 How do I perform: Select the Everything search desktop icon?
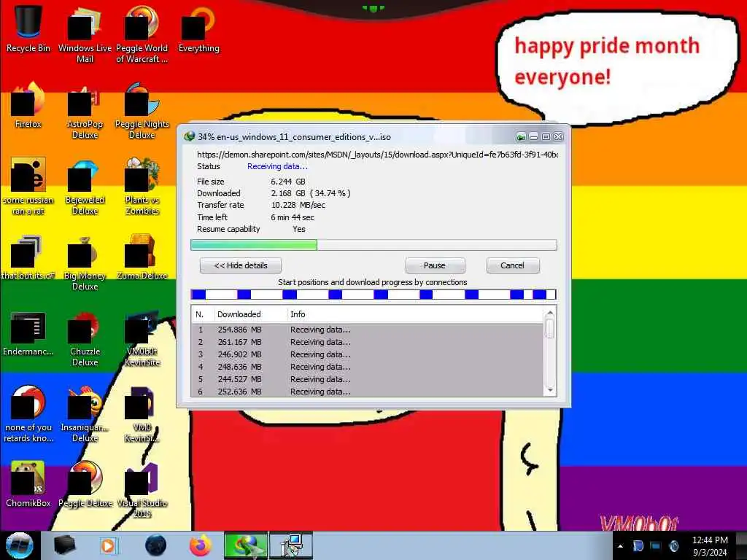[198, 28]
